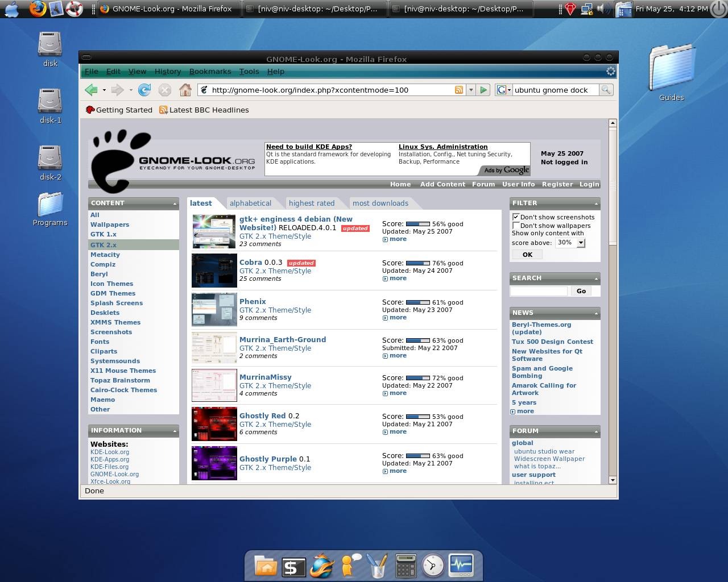The width and height of the screenshot is (728, 582).
Task: Collapse the FILTER panel arrow
Action: pyautogui.click(x=596, y=203)
